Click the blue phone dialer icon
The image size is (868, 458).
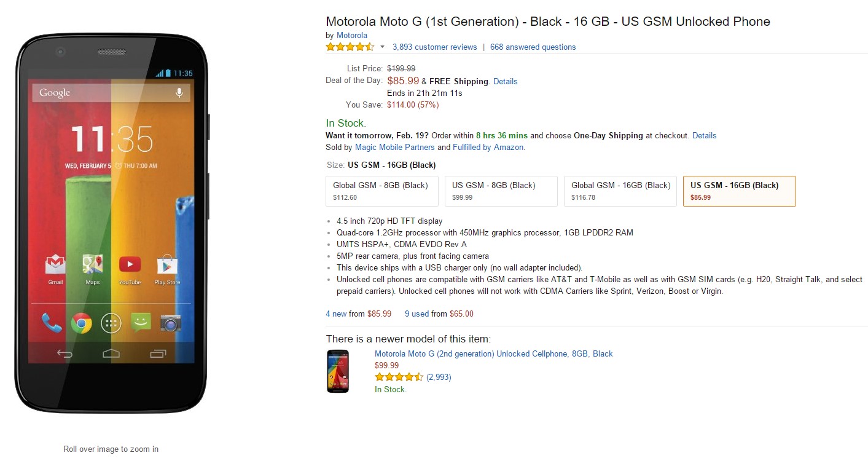pyautogui.click(x=52, y=322)
